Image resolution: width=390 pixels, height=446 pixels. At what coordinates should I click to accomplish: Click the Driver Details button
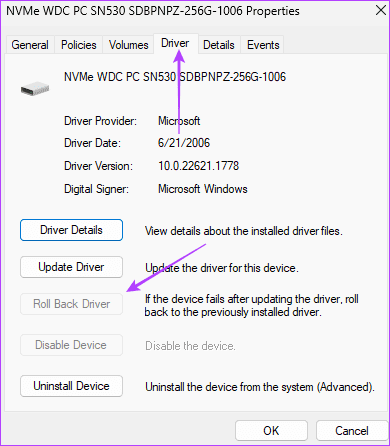tap(71, 230)
